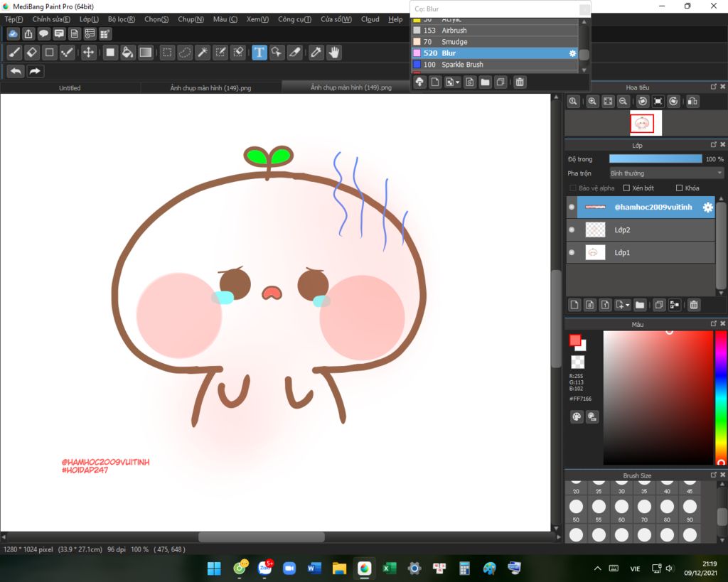Activate the Magic Wand selection tool
This screenshot has height=582, width=728.
203,53
